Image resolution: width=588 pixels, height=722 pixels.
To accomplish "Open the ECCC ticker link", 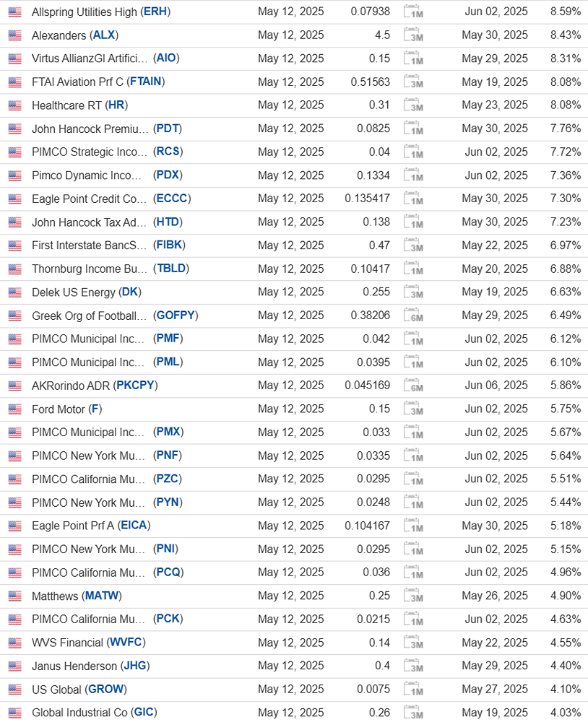I will coord(172,199).
